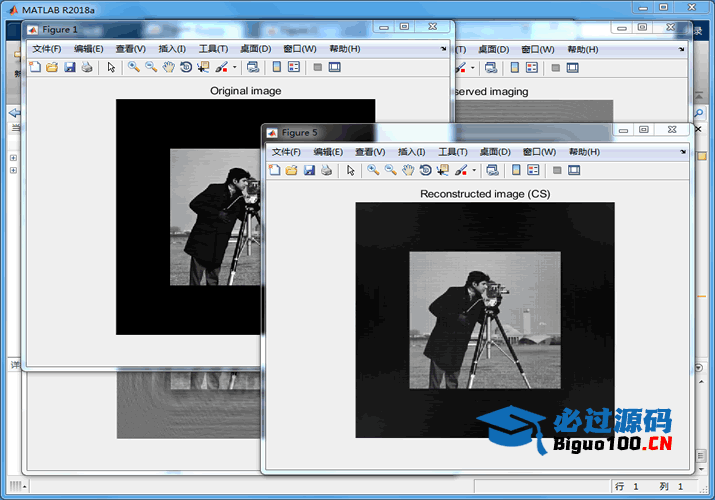715x500 pixels.
Task: Open file icon in Figure 5 toolbar
Action: 291,170
